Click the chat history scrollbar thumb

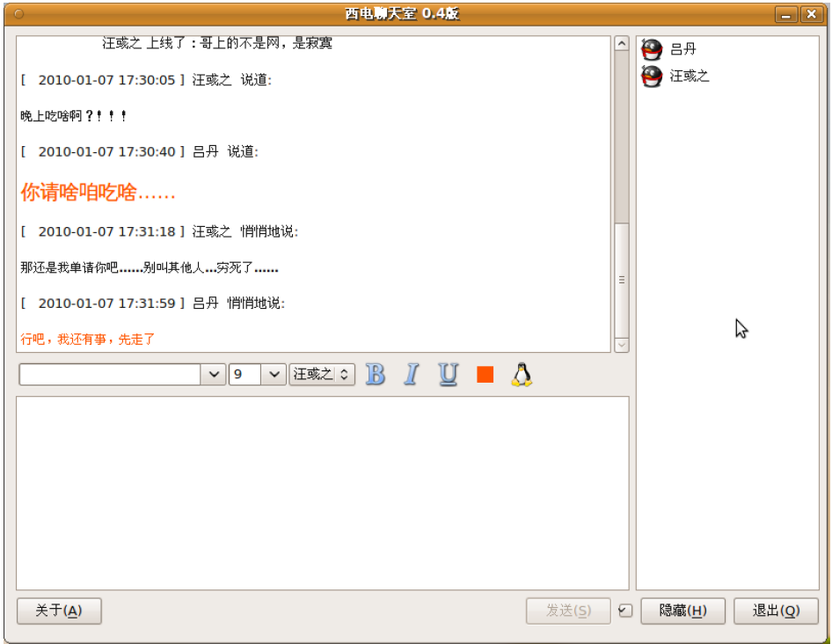[621, 281]
